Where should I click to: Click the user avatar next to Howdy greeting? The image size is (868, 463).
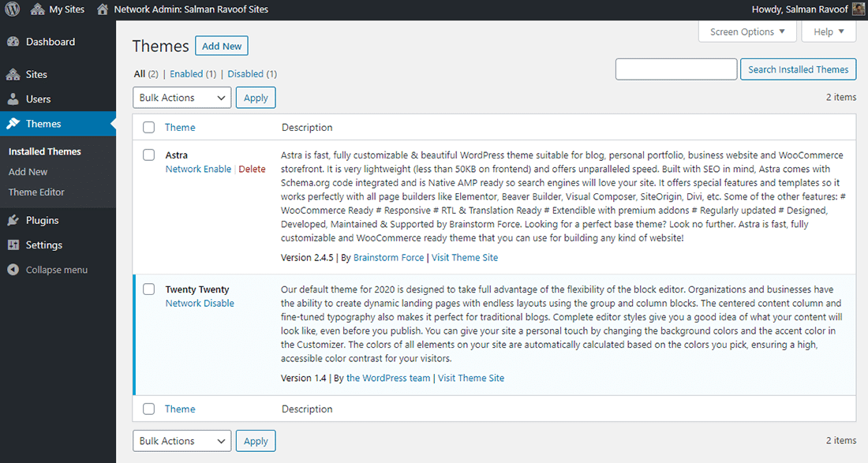(x=858, y=9)
